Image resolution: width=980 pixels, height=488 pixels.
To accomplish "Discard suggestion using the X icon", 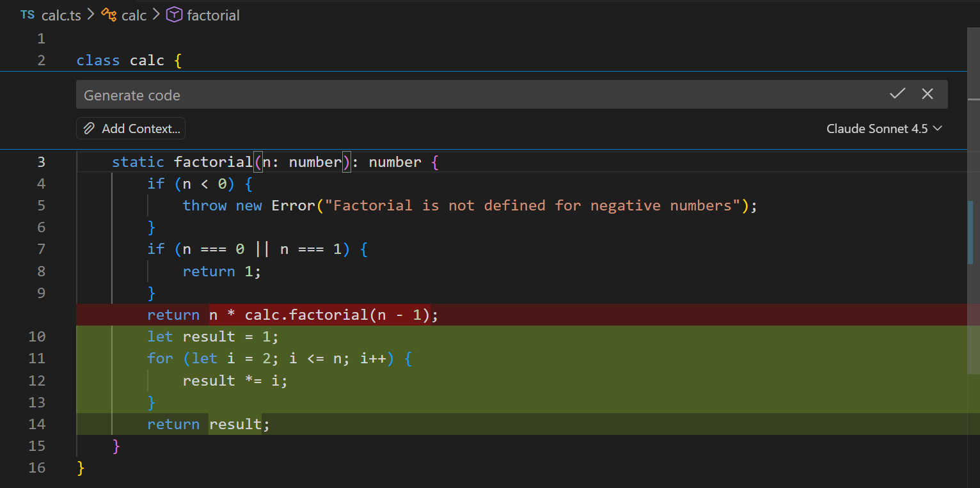I will point(928,93).
